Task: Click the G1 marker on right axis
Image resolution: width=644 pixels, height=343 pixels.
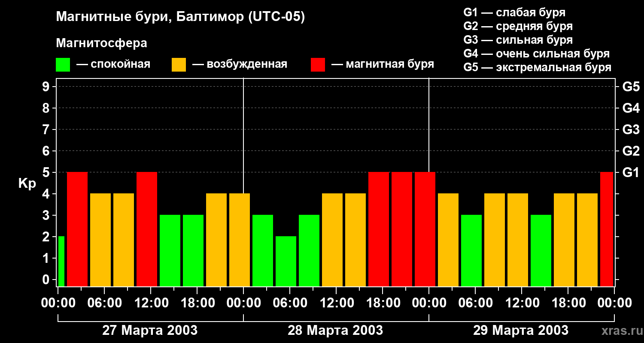Action: 631,172
